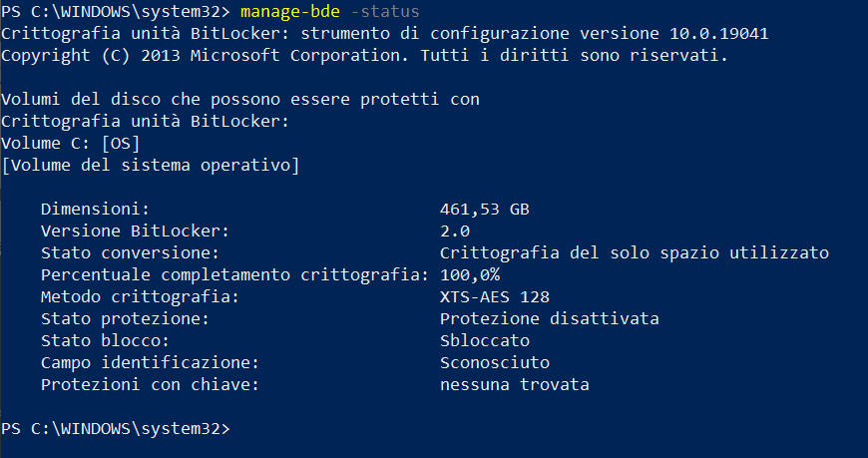Click the Versione BitLocker value 2.0
Image resolution: width=868 pixels, height=458 pixels.
pyautogui.click(x=454, y=230)
